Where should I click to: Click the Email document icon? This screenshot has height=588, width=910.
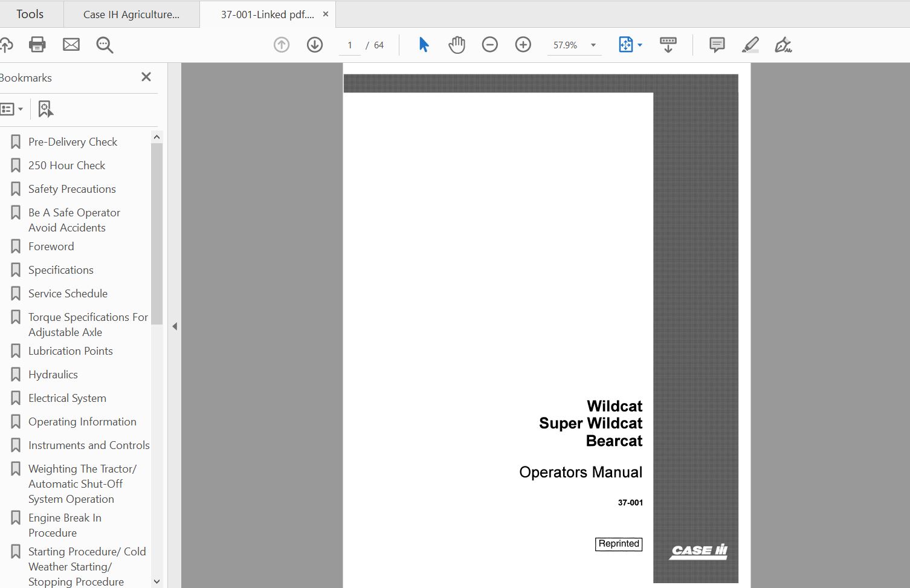tap(71, 44)
